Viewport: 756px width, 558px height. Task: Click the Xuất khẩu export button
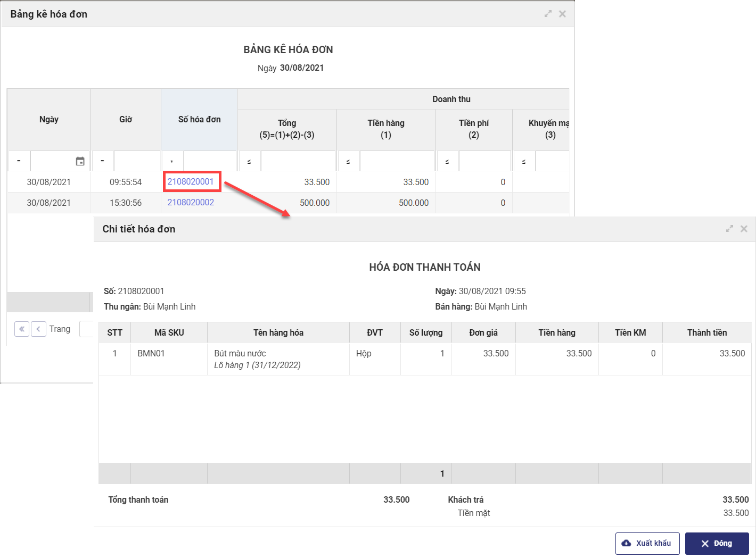[x=647, y=544]
